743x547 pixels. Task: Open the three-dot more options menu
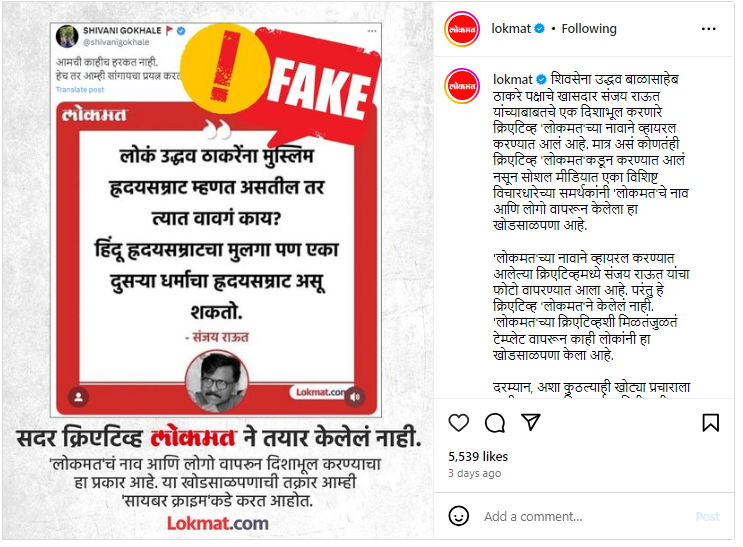click(708, 29)
